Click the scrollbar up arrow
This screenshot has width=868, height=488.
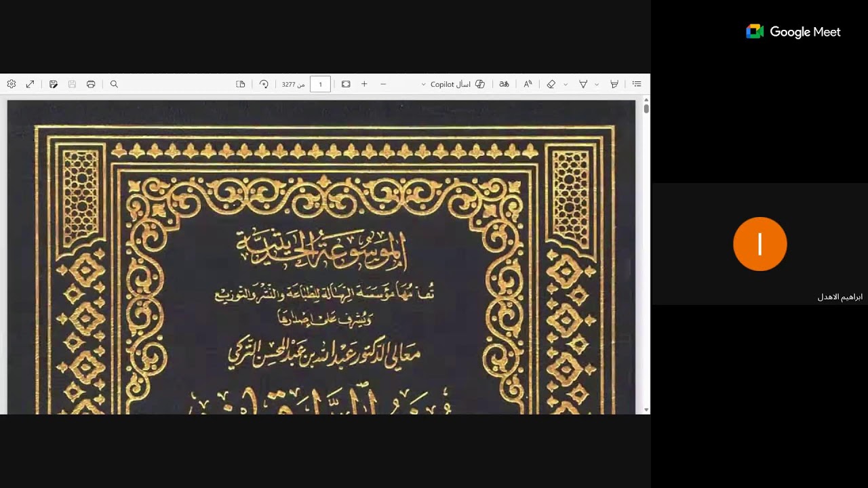pos(646,100)
